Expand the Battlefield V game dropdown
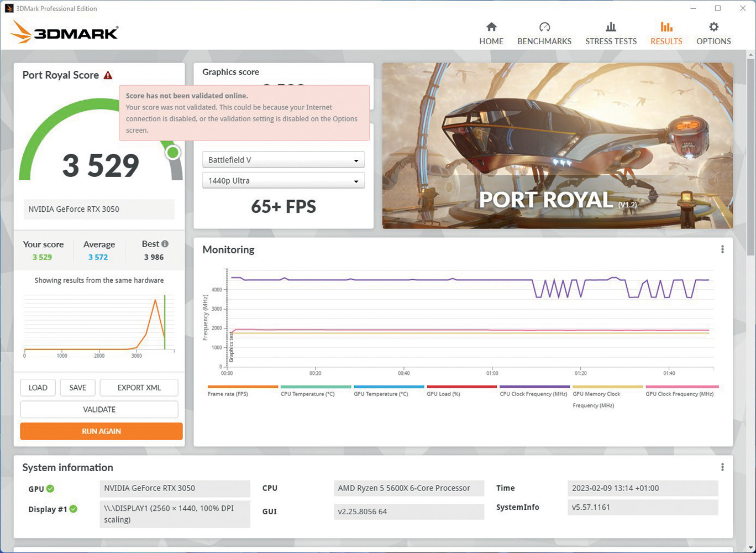The image size is (756, 553). pyautogui.click(x=283, y=160)
